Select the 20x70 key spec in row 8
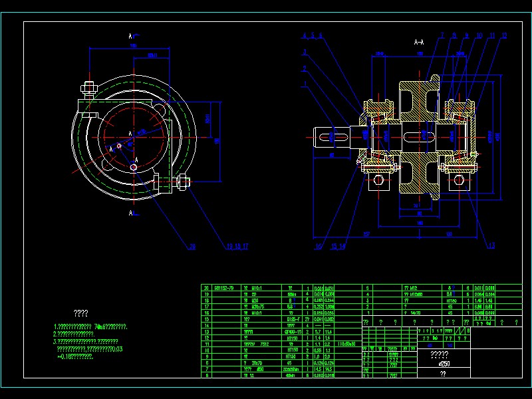 pyautogui.click(x=257, y=363)
